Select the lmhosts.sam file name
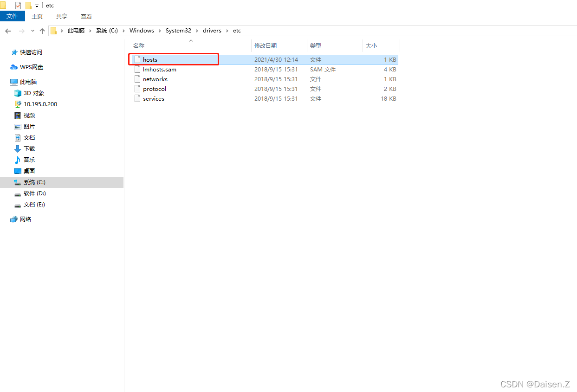577x392 pixels. tap(160, 69)
